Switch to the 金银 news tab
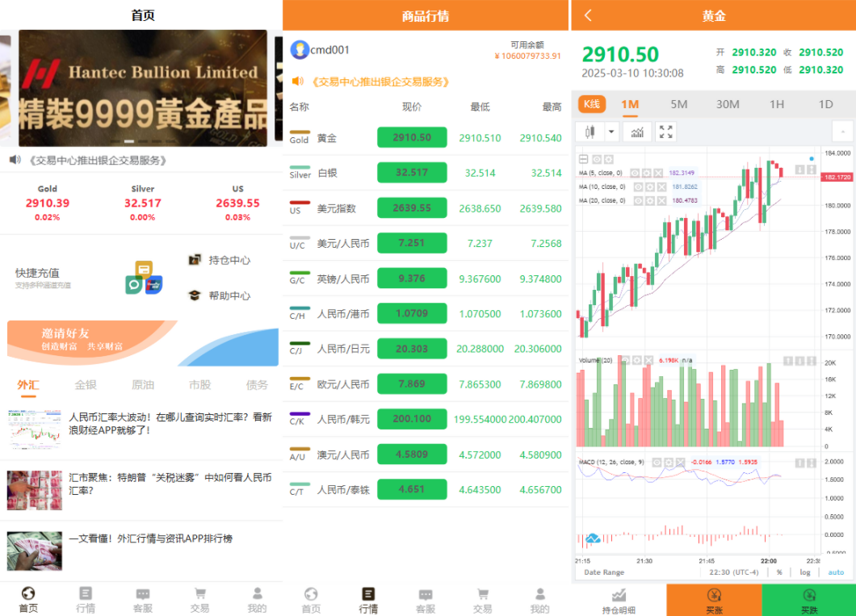 86,384
